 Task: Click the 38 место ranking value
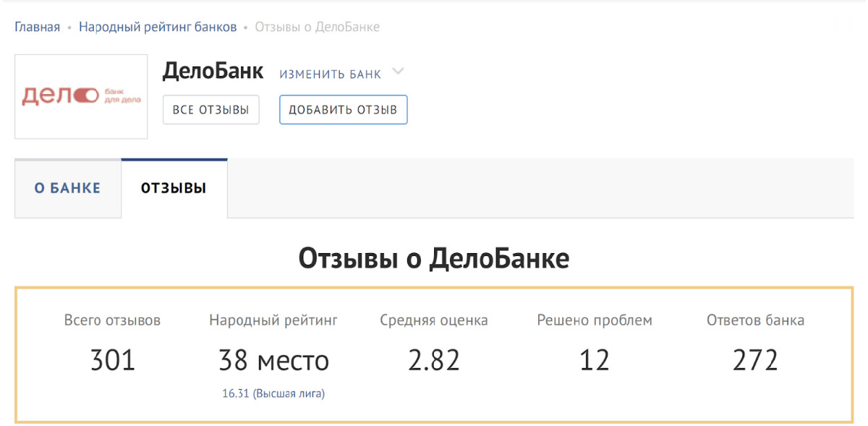tap(273, 359)
